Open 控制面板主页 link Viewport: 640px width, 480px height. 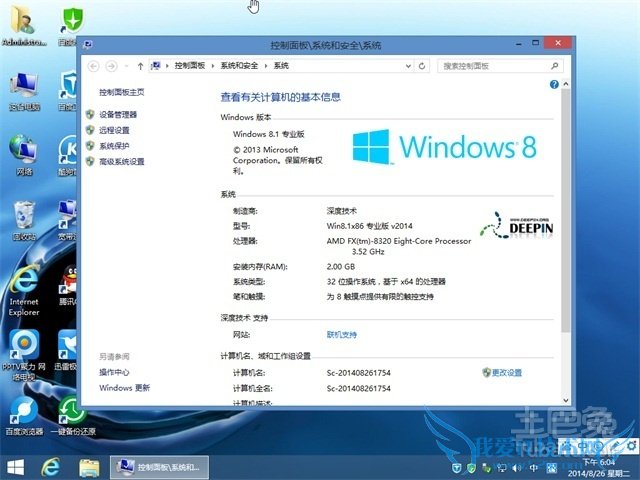[122, 92]
